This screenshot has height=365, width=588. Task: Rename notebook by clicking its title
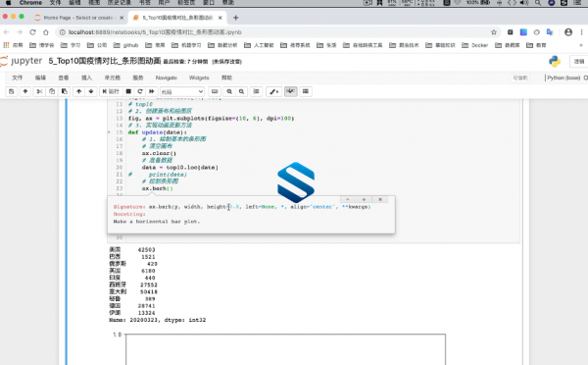pos(105,61)
